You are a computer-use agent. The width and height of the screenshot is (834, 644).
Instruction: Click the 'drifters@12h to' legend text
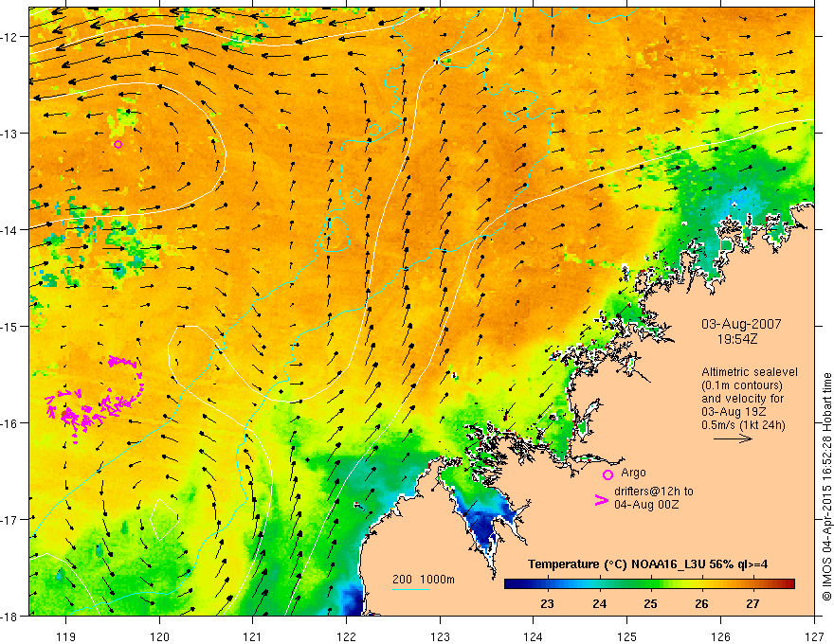[x=654, y=491]
